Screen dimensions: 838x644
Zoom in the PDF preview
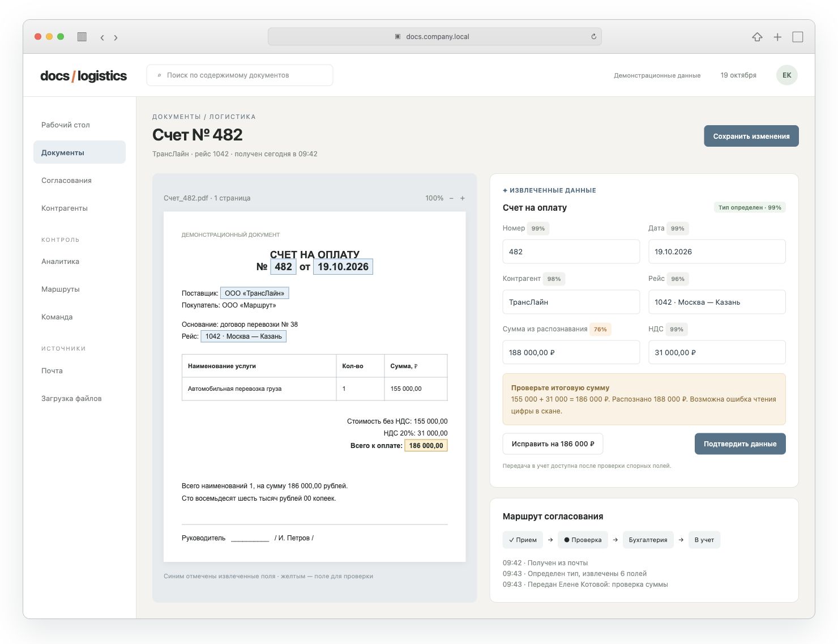tap(463, 198)
